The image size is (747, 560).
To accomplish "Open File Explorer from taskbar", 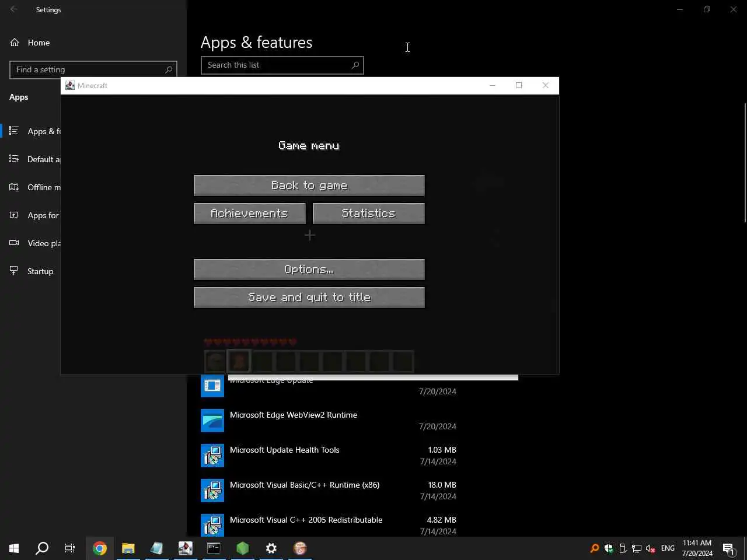I will [x=128, y=548].
